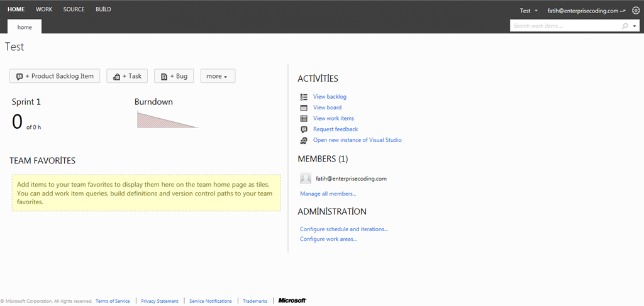
Task: Click the Request feedback link
Action: [336, 129]
